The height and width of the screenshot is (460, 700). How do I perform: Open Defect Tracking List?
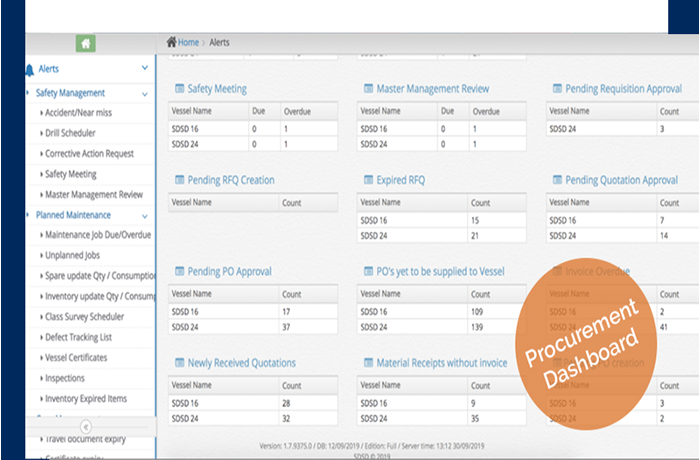click(78, 337)
